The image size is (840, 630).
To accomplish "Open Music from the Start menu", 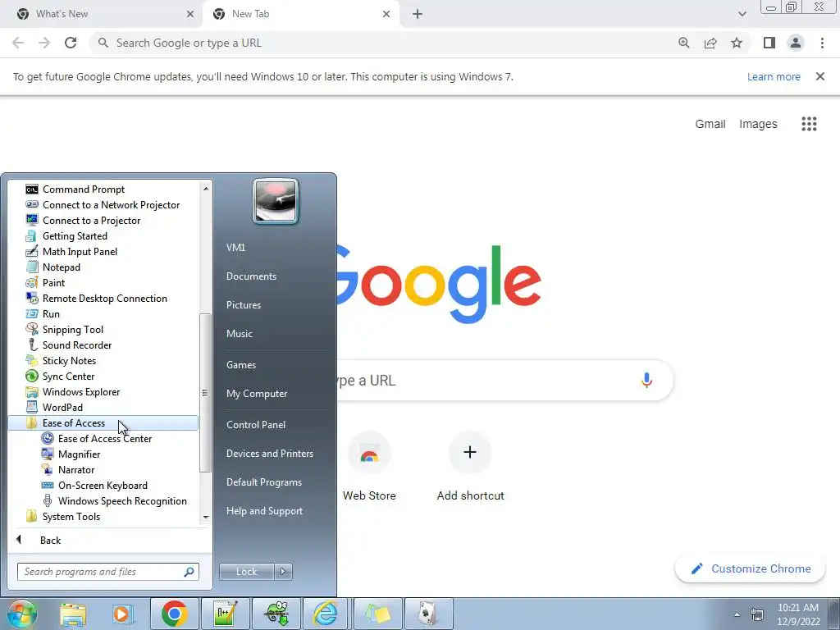I will tap(239, 333).
